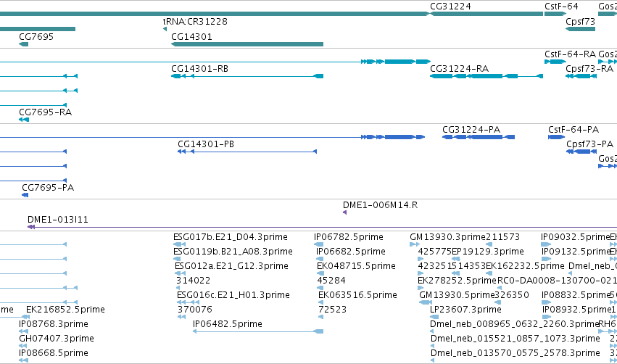The width and height of the screenshot is (617, 364).
Task: Select the DME1-006M14.R marker
Action: [x=344, y=212]
